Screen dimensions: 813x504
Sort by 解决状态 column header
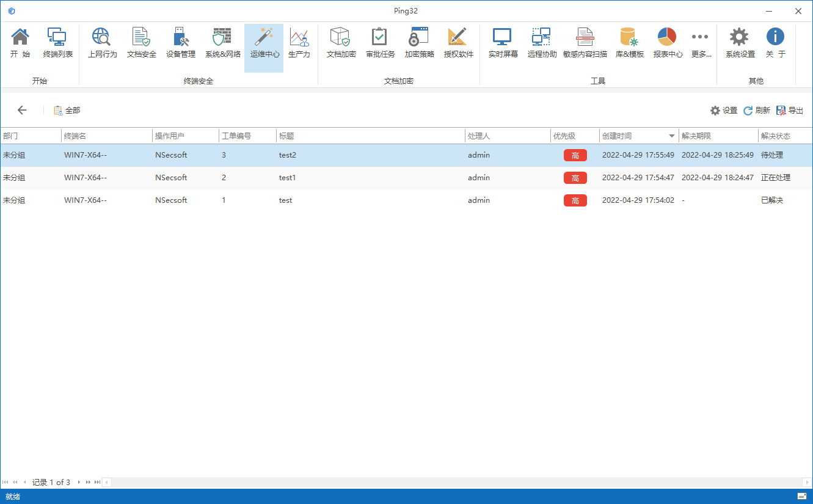(785, 136)
